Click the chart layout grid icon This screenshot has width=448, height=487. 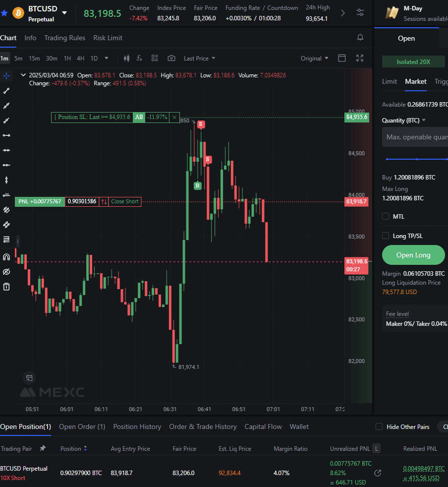[155, 58]
